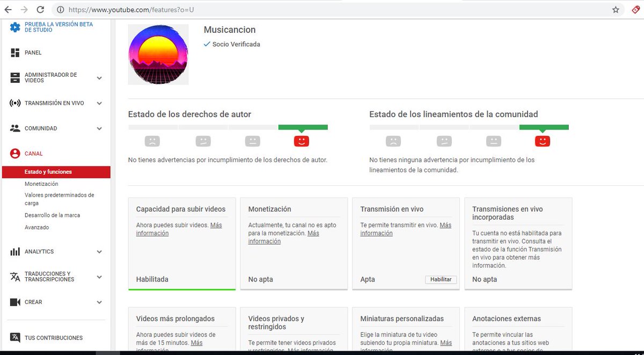Image resolution: width=644 pixels, height=355 pixels.
Task: Open the Avanzado sidebar item
Action: [x=36, y=227]
